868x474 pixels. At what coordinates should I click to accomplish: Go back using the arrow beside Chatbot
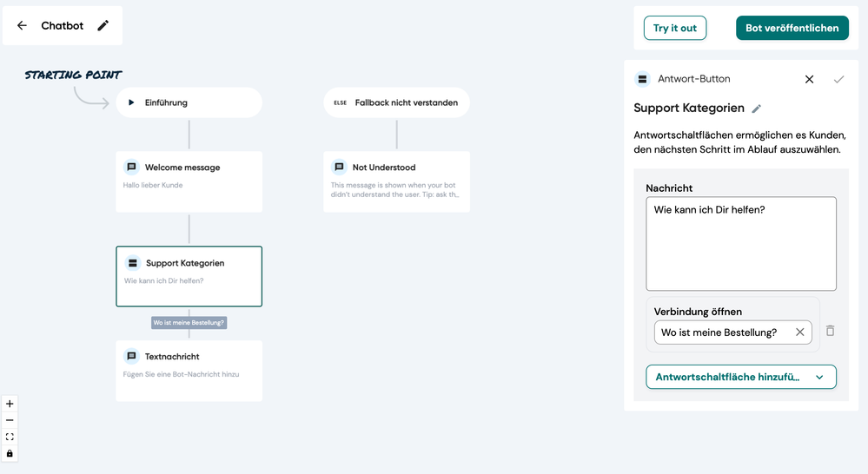22,25
